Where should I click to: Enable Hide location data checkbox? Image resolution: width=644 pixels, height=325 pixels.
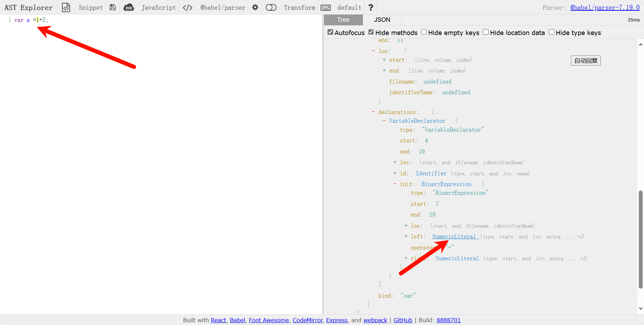pyautogui.click(x=486, y=32)
